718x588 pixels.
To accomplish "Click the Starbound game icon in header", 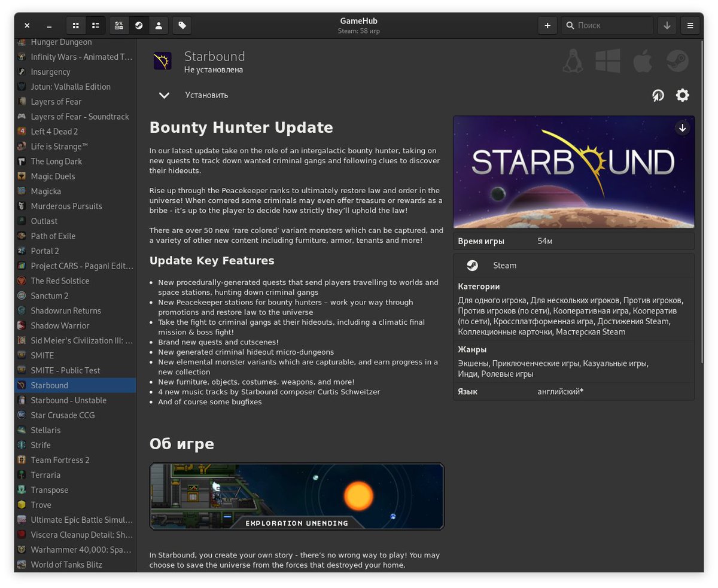I will (163, 61).
